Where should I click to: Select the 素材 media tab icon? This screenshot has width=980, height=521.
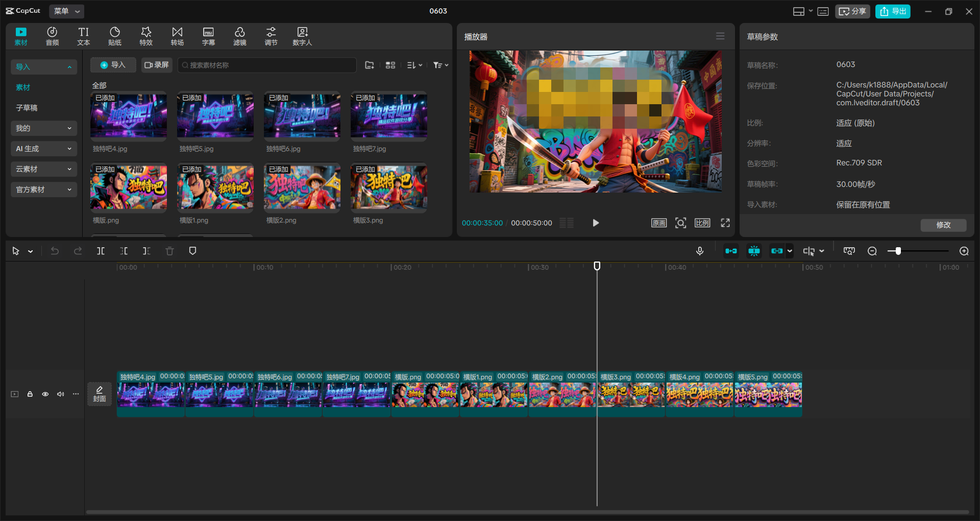[21, 36]
